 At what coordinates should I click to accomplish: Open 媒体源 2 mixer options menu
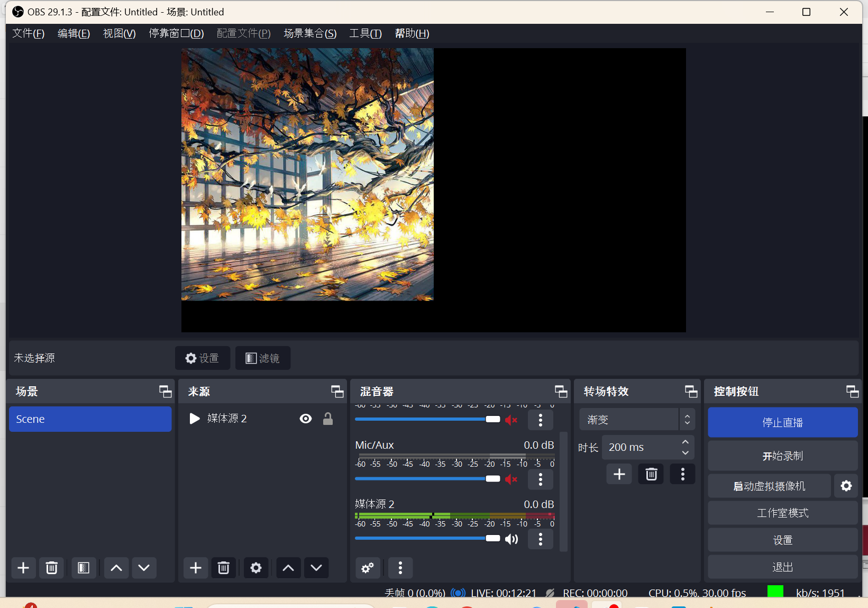[540, 539]
